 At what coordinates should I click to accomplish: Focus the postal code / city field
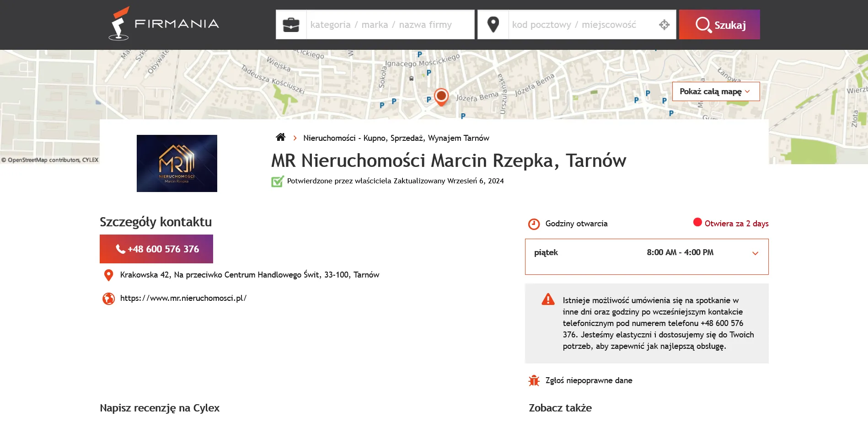point(582,25)
